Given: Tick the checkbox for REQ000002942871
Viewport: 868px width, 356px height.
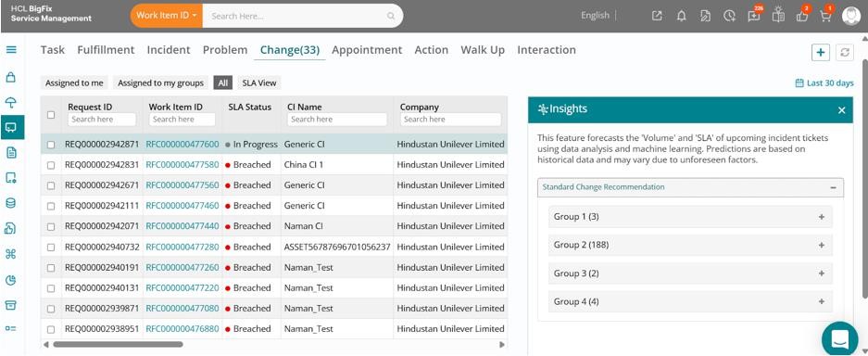Looking at the screenshot, I should (51, 145).
